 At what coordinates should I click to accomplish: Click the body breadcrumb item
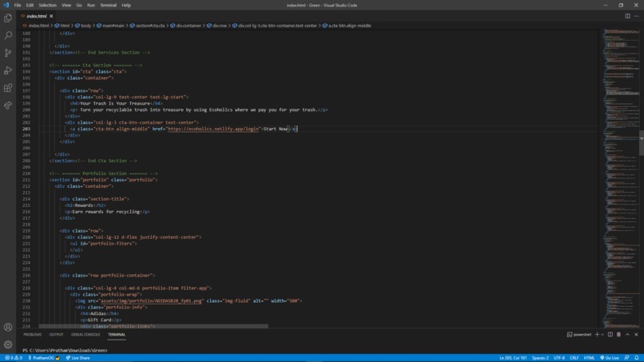pyautogui.click(x=85, y=26)
